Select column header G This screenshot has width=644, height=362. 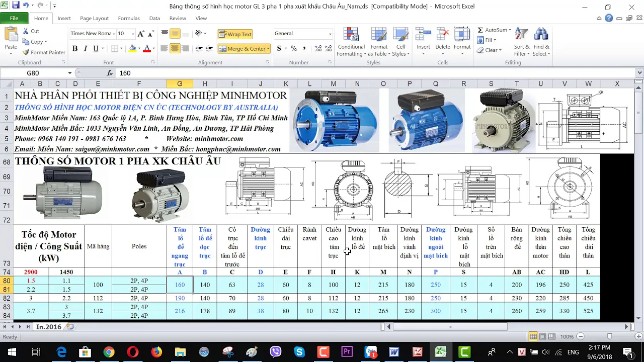(x=180, y=83)
